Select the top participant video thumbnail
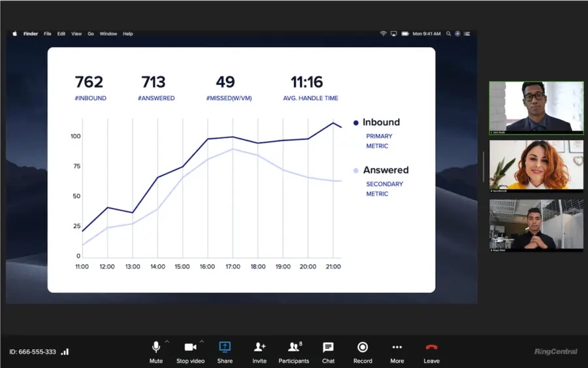Screen dimensions: 588x368 click(536, 108)
